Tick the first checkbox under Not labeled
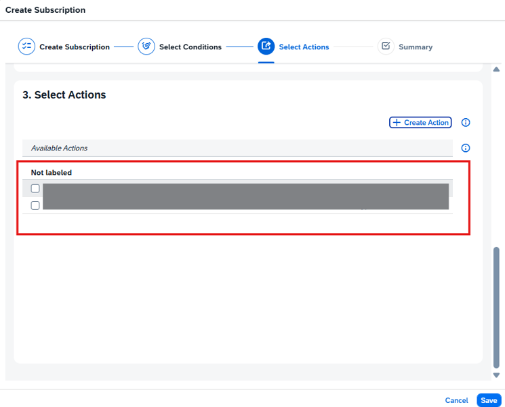 35,188
